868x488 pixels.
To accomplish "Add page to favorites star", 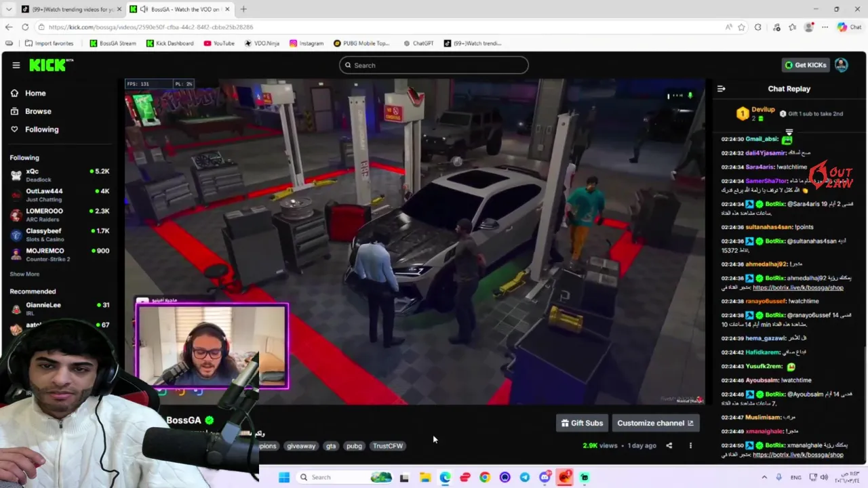I will (741, 27).
